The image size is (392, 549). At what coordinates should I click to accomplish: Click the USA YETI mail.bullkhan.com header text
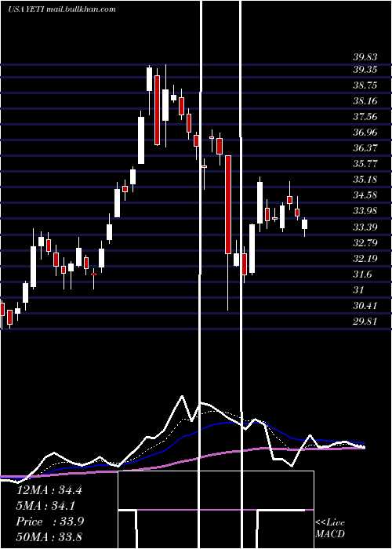62,9
